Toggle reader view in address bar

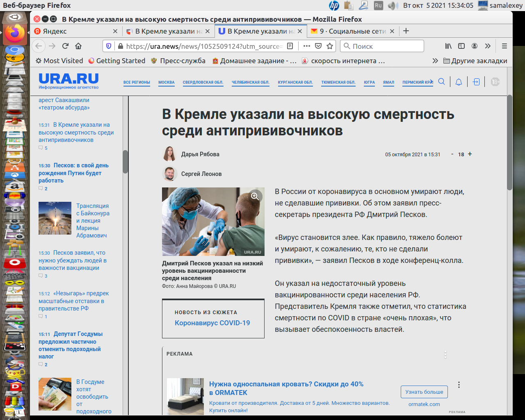[290, 46]
